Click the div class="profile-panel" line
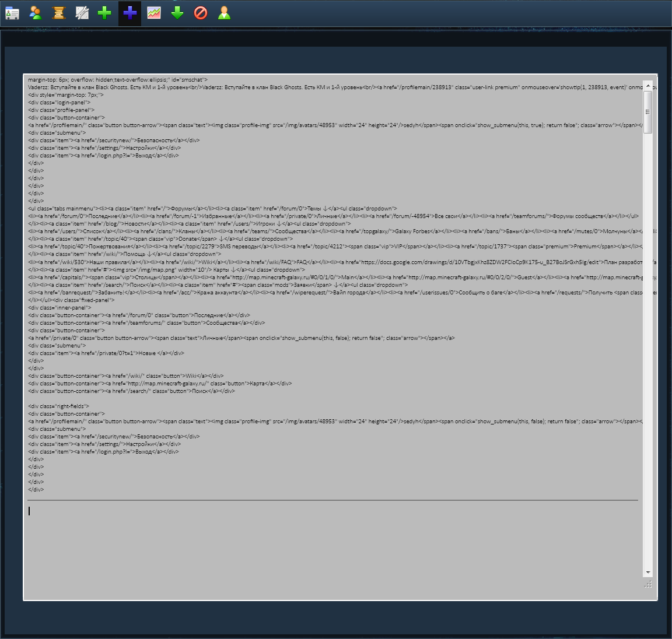Screen dimensions: 672x639 pos(61,110)
